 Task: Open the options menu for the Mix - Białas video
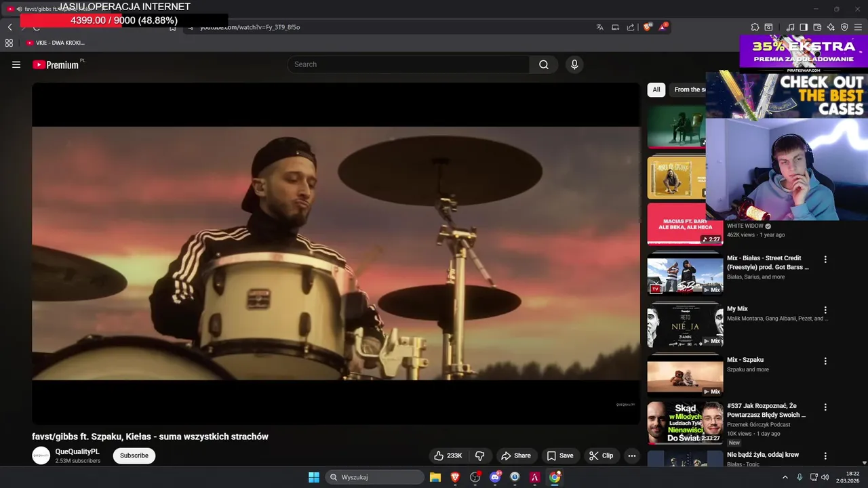(x=825, y=260)
